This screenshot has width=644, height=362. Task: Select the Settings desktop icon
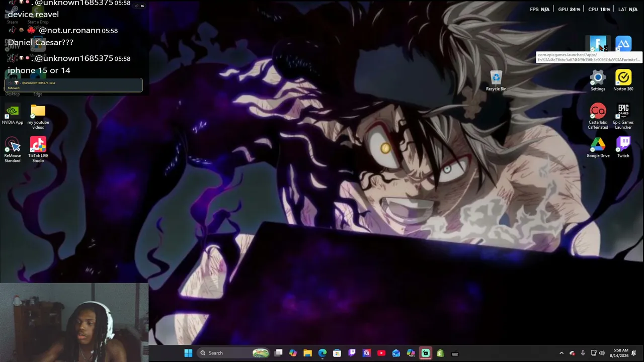[x=598, y=80]
